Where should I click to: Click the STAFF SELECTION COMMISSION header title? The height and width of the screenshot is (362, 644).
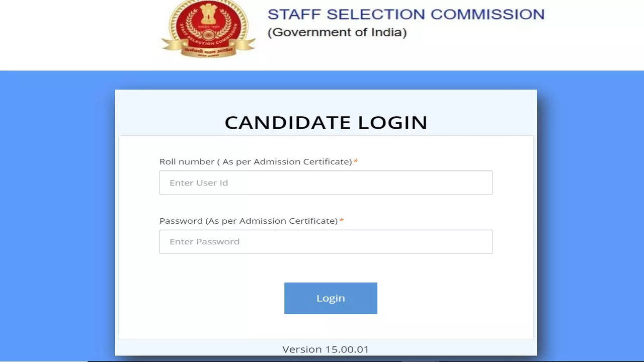(406, 14)
